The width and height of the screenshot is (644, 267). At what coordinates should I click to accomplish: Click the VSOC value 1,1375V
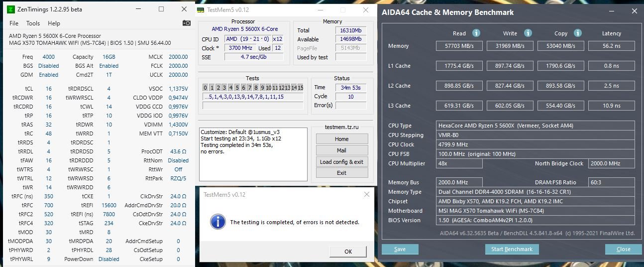(x=178, y=89)
